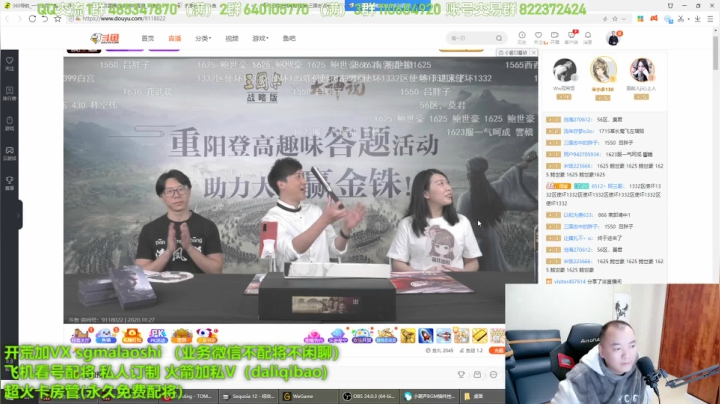Open the mouse-shaped games icon in left sidebar

click(x=10, y=123)
